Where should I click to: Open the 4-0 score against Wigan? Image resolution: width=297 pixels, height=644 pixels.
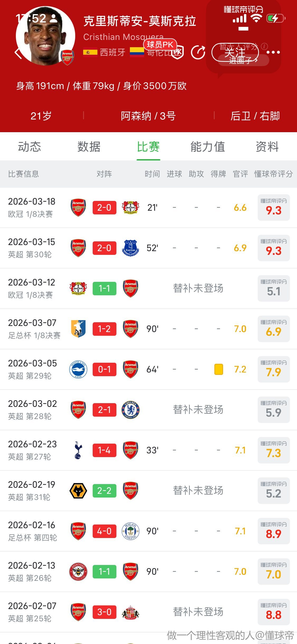click(104, 531)
